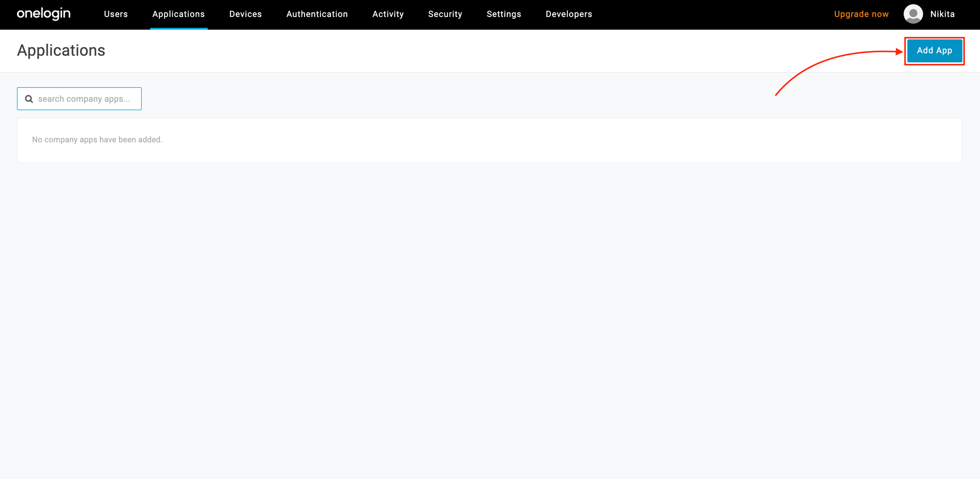Expand the Authentication menu
Viewport: 980px width, 479px height.
tap(317, 14)
